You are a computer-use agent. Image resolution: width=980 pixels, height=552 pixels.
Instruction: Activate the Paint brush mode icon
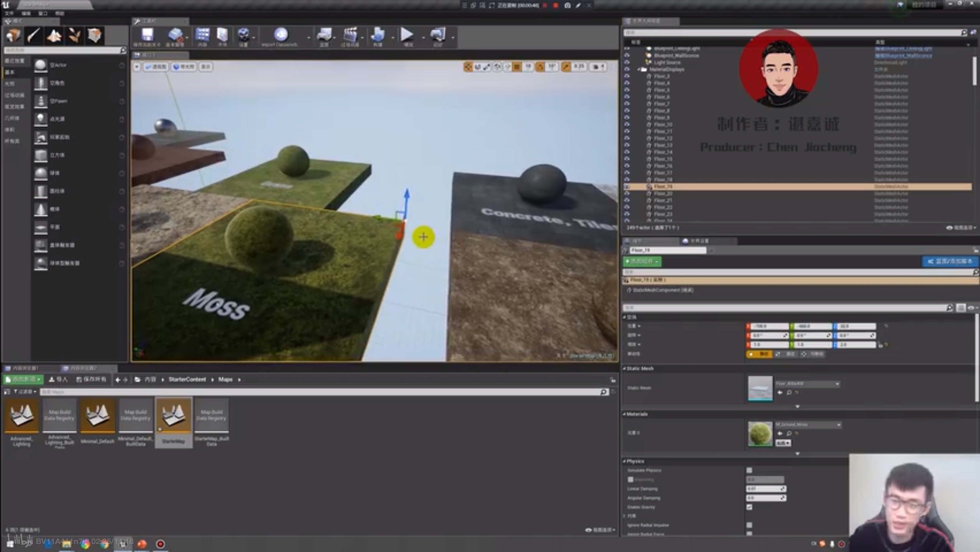point(34,36)
